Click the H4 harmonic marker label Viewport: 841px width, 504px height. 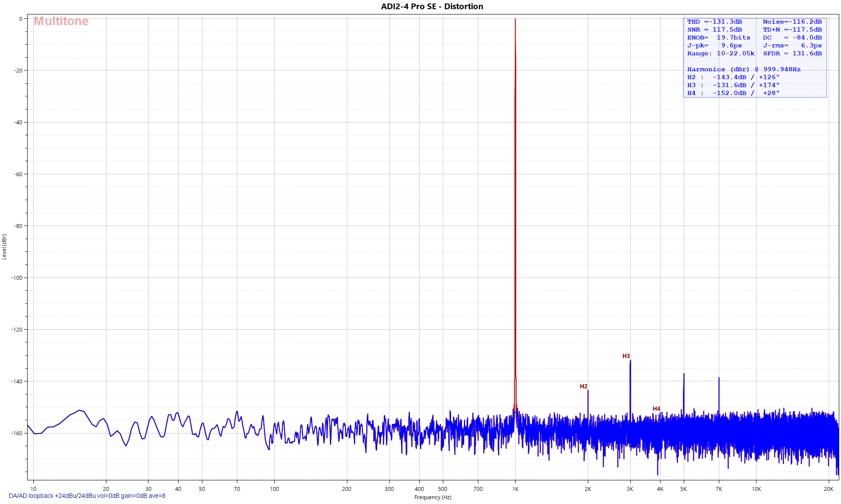pyautogui.click(x=656, y=409)
